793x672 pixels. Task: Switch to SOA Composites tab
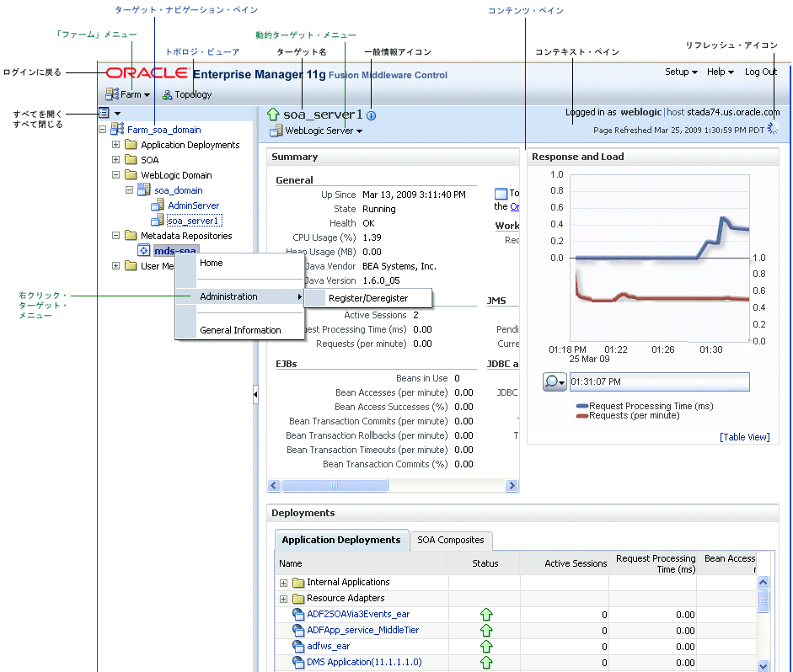click(x=451, y=540)
